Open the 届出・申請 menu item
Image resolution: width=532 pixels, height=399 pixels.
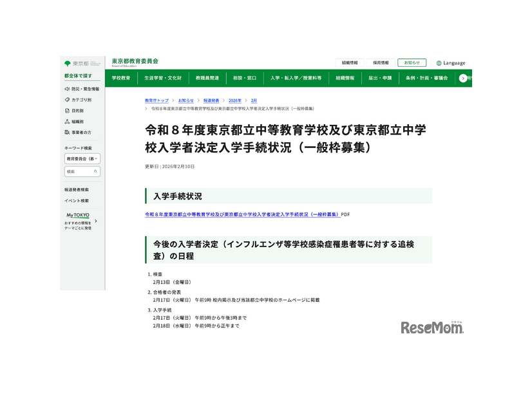click(x=381, y=78)
